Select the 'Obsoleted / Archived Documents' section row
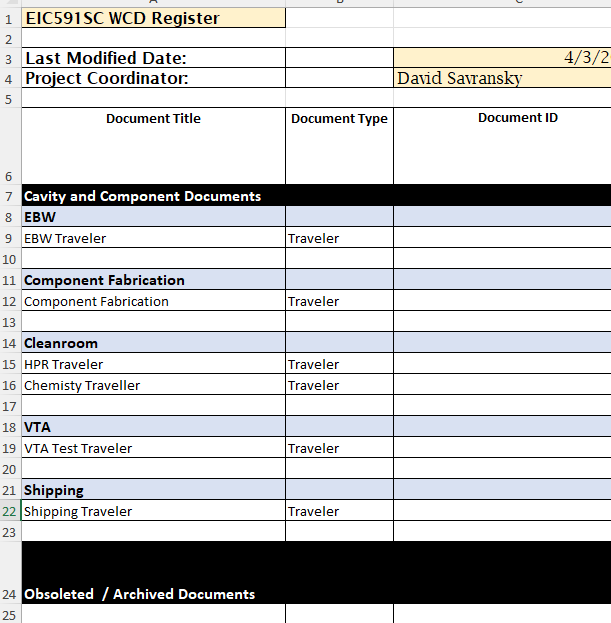 click(x=316, y=573)
